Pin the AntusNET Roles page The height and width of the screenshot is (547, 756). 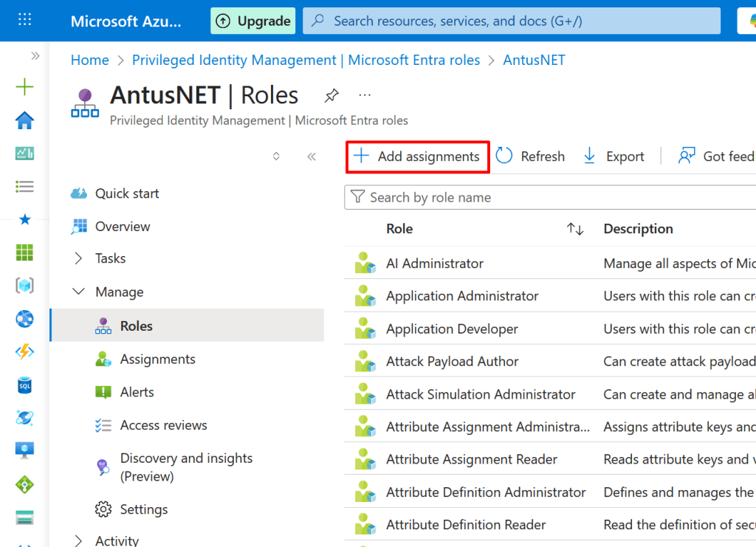click(331, 95)
